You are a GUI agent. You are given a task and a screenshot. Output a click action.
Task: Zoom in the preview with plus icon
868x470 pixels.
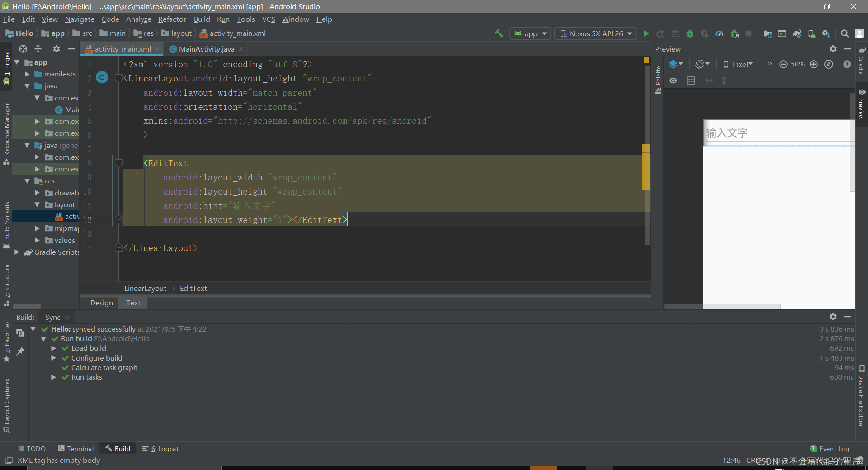point(814,64)
